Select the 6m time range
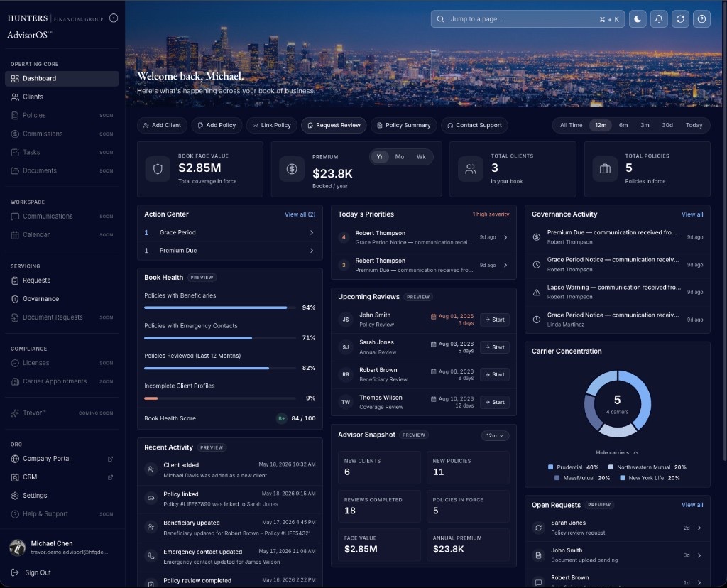Screen dimensions: 727x588 tap(623, 125)
